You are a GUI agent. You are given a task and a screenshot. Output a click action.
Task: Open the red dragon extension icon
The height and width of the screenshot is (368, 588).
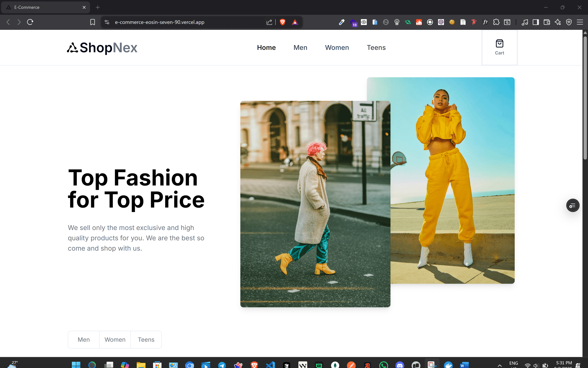pyautogui.click(x=474, y=22)
